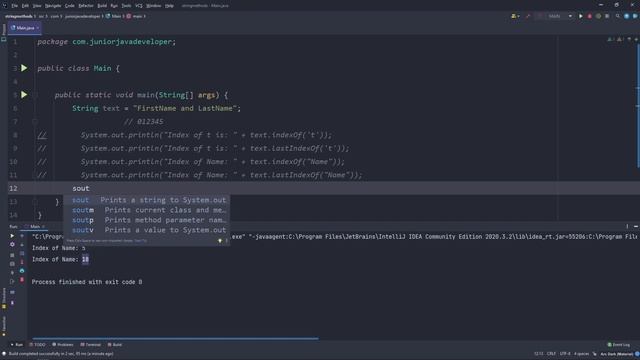Open the Window menu
The image size is (640, 360).
tap(154, 6)
